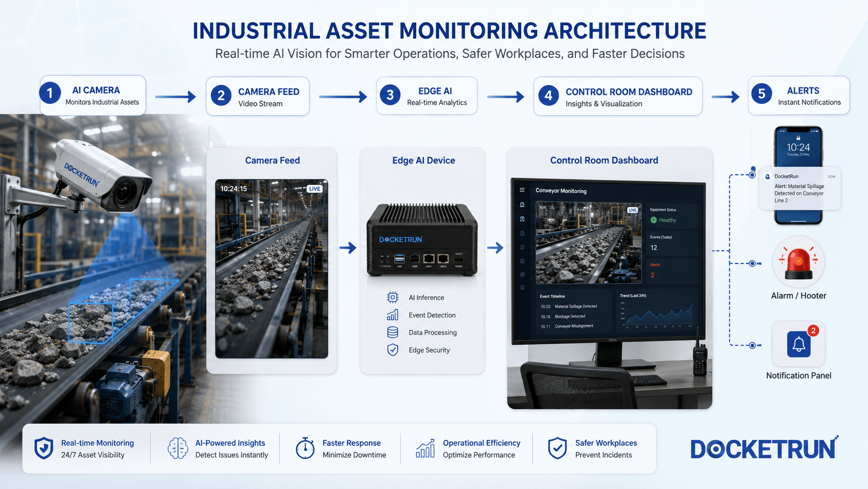Click the lock icon on the phone screen
This screenshot has height=489, width=868.
coord(798,138)
